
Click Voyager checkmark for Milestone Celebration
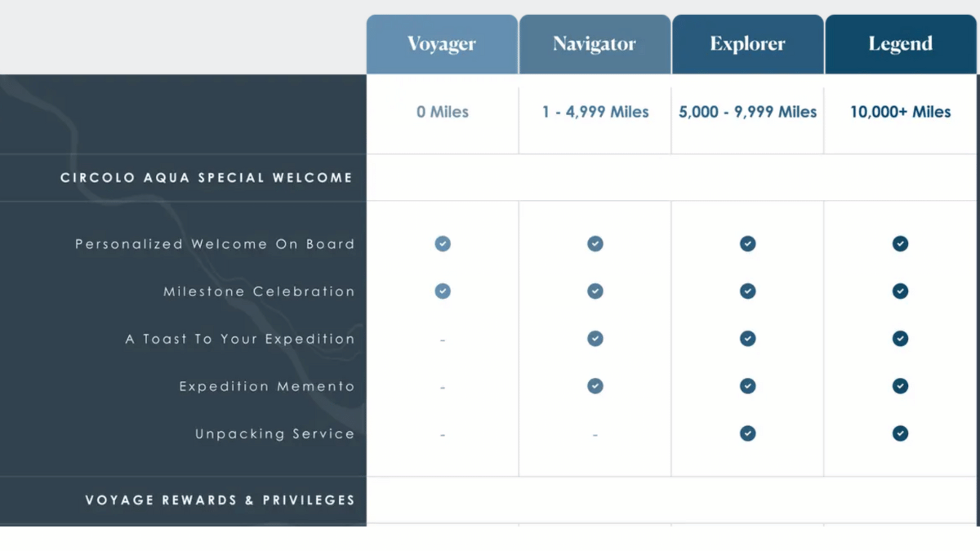(x=443, y=291)
